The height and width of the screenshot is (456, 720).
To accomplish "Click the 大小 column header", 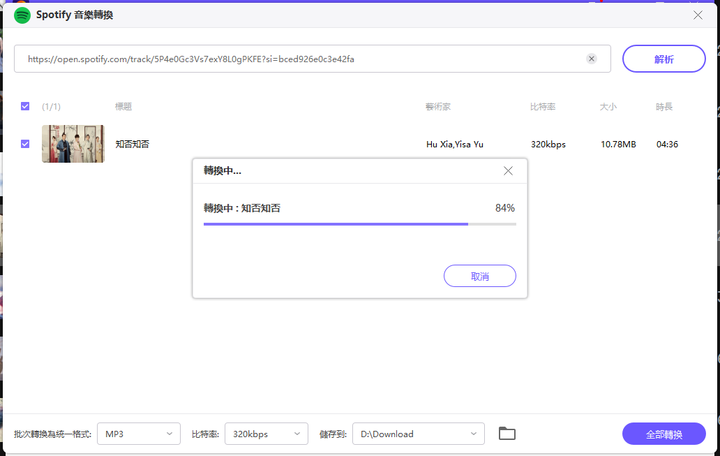I will coord(608,107).
